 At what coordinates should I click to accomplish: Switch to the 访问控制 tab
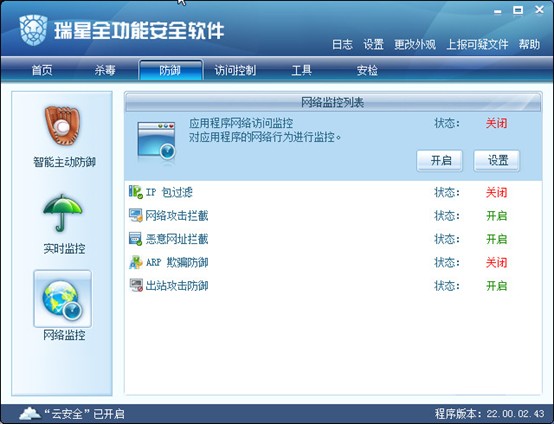235,71
